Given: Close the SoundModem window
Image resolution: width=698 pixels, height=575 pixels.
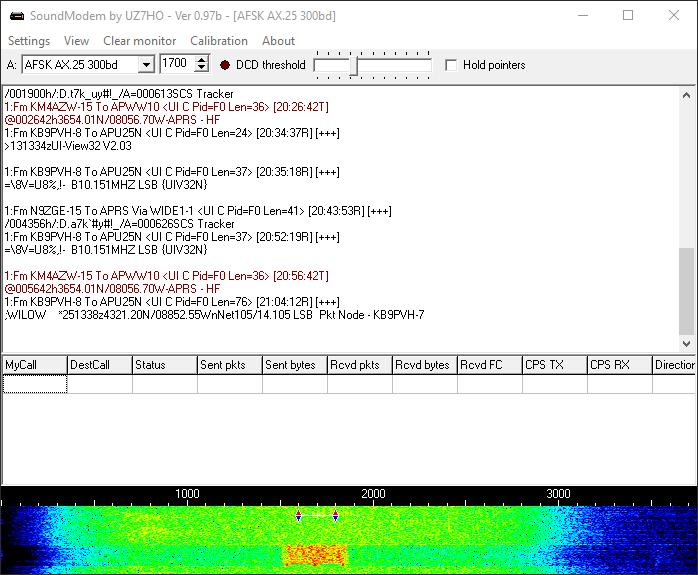Looking at the screenshot, I should (674, 16).
